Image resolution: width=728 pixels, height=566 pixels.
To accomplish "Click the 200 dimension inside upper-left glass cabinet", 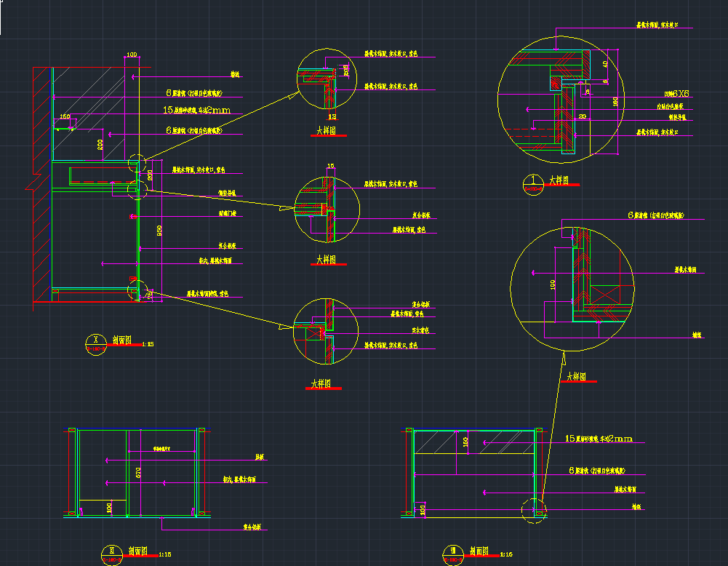I will point(100,144).
